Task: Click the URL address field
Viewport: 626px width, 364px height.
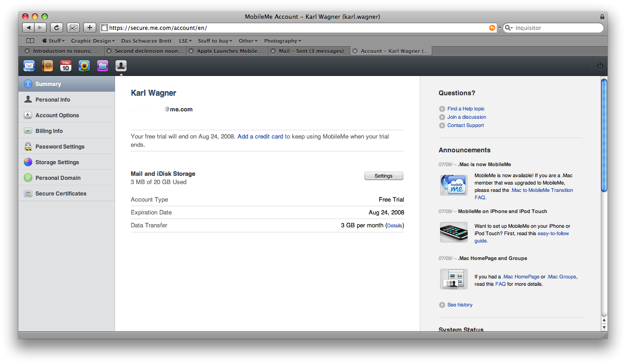Action: point(298,28)
